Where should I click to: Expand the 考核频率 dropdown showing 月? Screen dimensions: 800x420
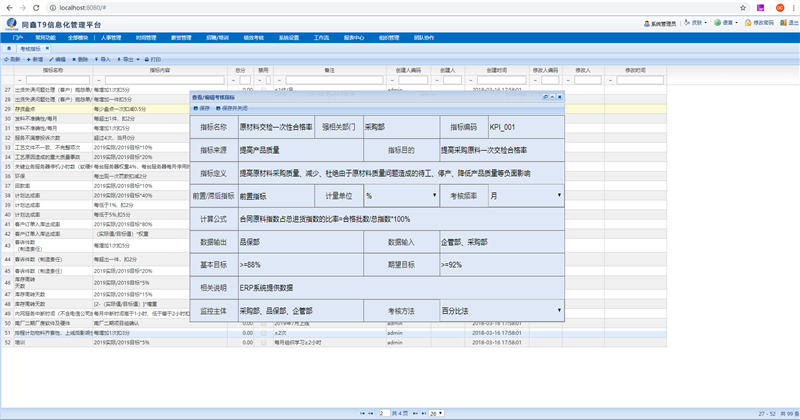click(x=558, y=196)
